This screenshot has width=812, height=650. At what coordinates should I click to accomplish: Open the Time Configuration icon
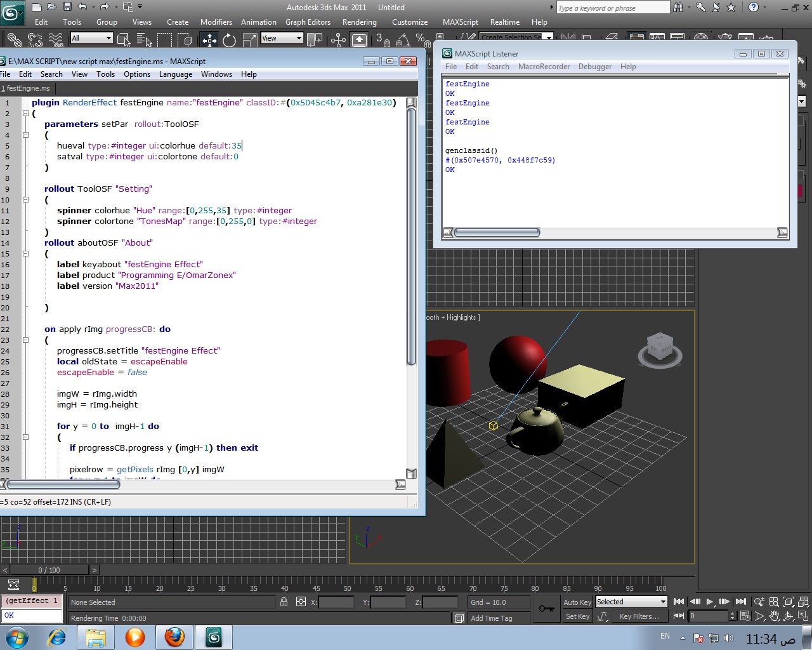pyautogui.click(x=745, y=616)
